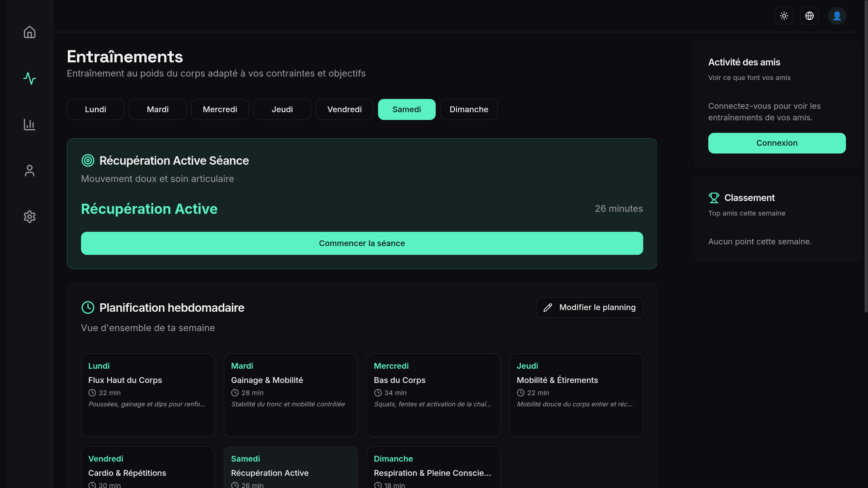The height and width of the screenshot is (488, 868).
Task: Open the Samedi Récupération Active card
Action: 291,468
